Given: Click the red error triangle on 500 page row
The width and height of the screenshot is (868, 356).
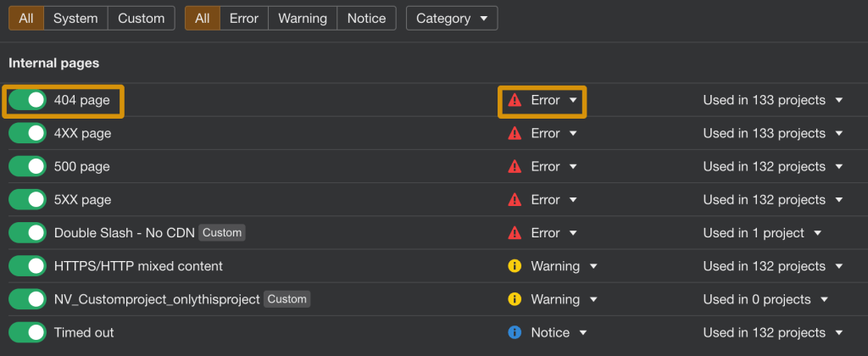Looking at the screenshot, I should pyautogui.click(x=514, y=167).
